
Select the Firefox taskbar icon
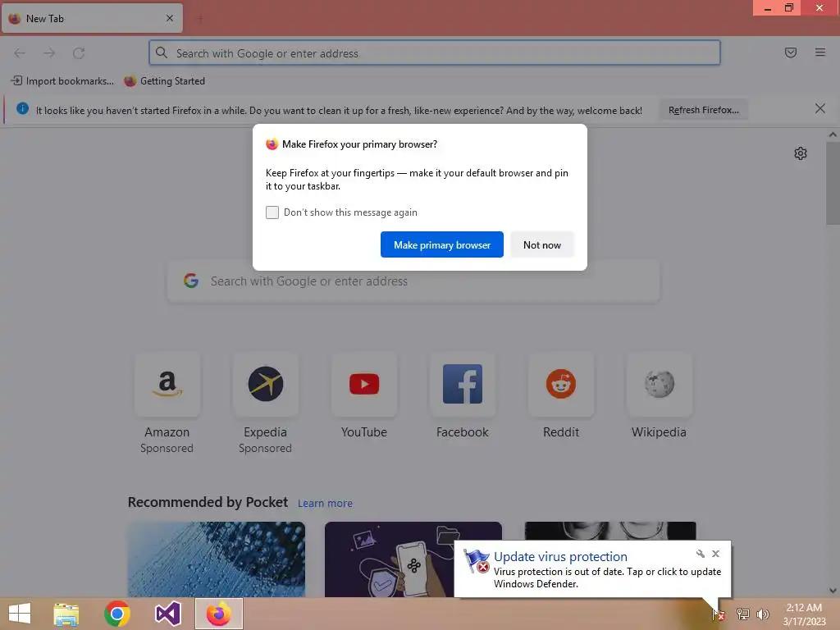(218, 614)
